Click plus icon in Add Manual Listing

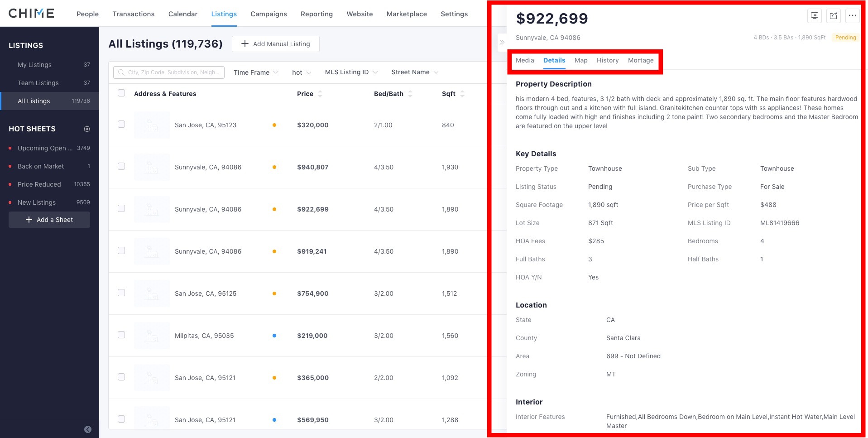tap(245, 43)
